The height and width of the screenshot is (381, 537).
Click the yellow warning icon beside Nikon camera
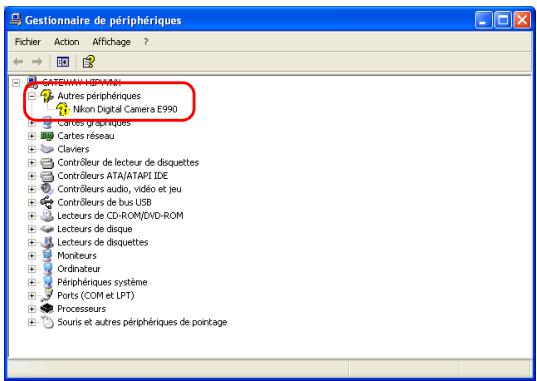point(63,109)
